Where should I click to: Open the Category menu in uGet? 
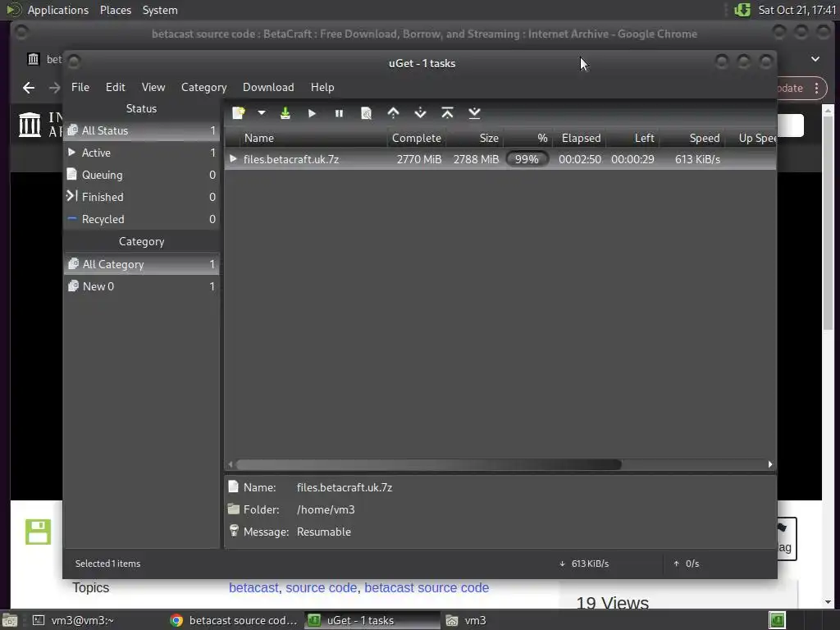pos(203,87)
